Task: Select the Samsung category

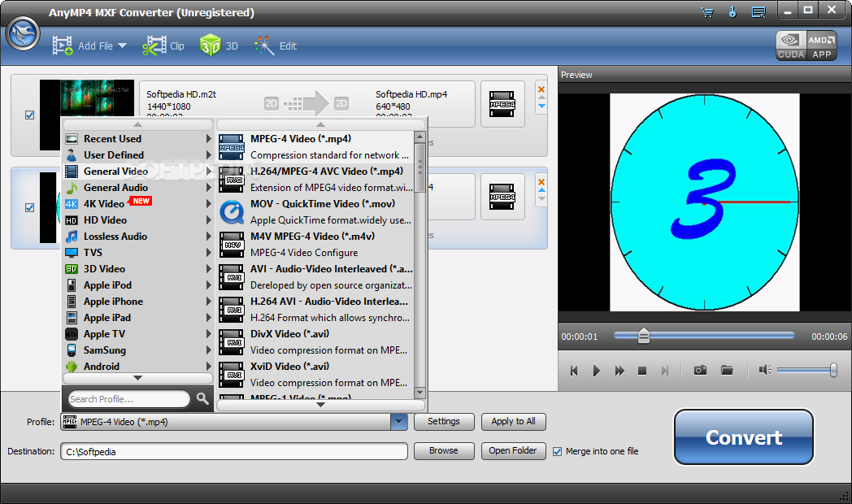Action: coord(138,350)
